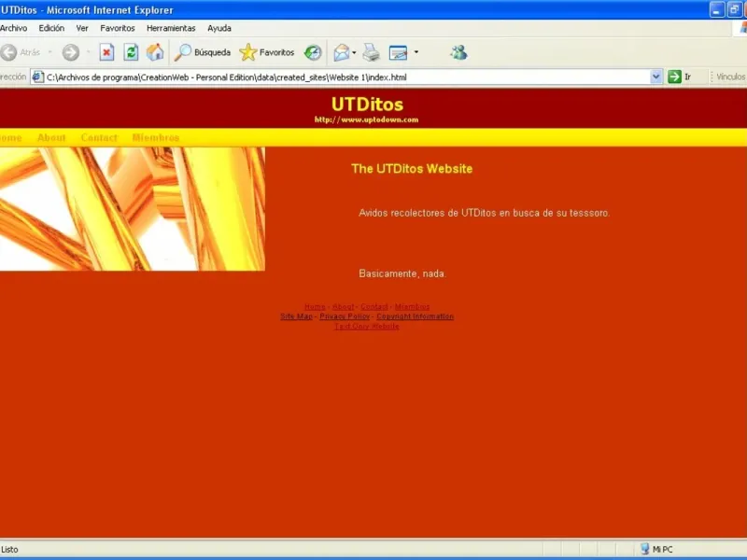
Task: Open Búsqueda search tool
Action: point(202,52)
